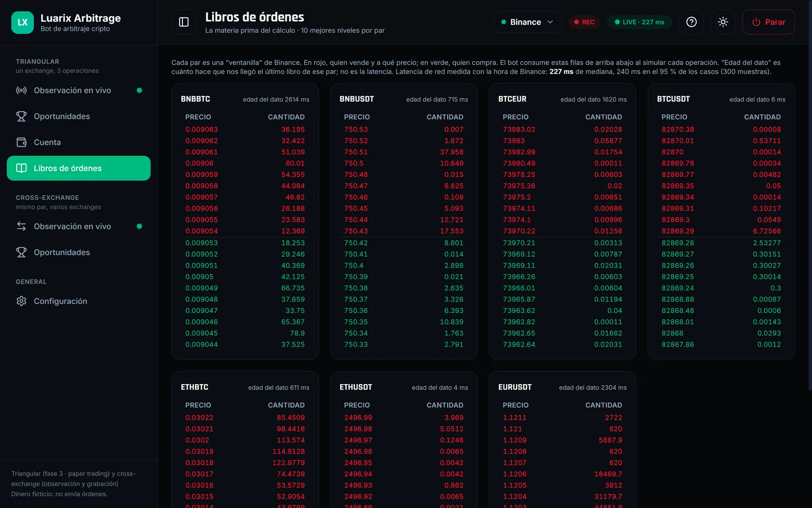Click the REC recording indicator

point(584,22)
